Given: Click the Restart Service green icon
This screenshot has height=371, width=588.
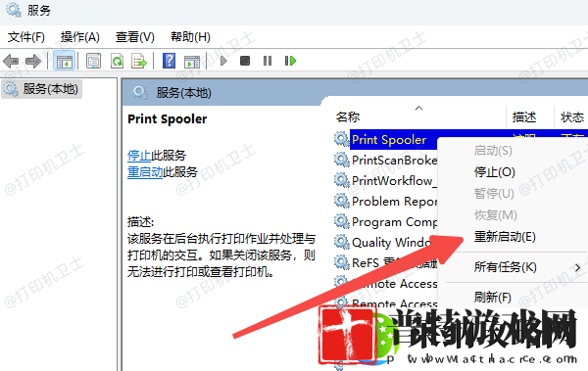Looking at the screenshot, I should point(290,61).
